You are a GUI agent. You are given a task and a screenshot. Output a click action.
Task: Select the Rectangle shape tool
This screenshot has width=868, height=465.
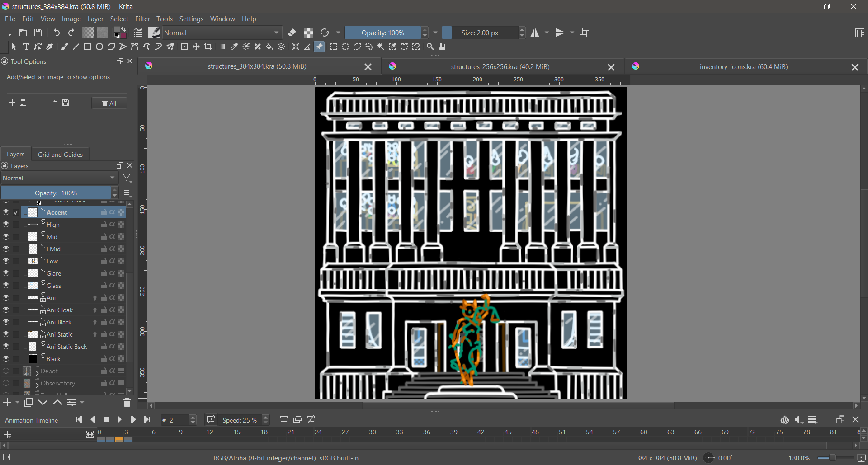point(88,47)
